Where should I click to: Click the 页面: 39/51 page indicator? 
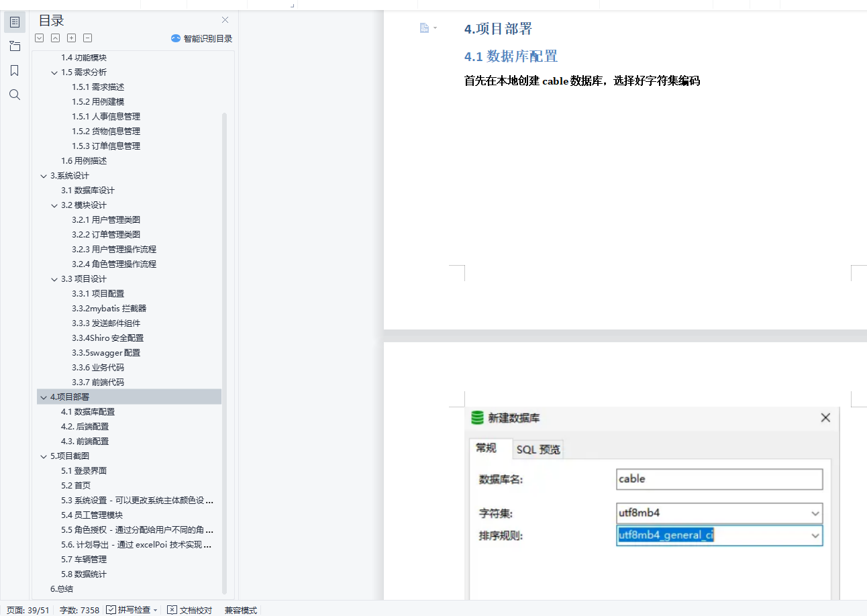(27, 610)
